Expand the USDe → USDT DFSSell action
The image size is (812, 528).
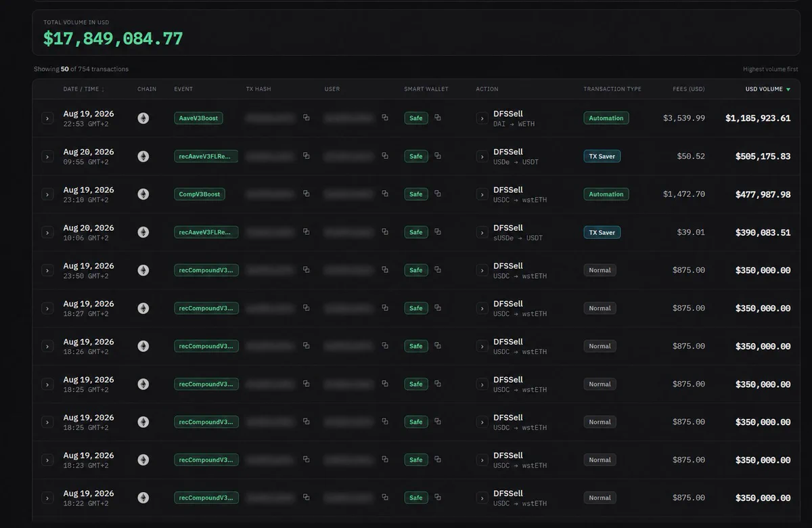tap(482, 156)
